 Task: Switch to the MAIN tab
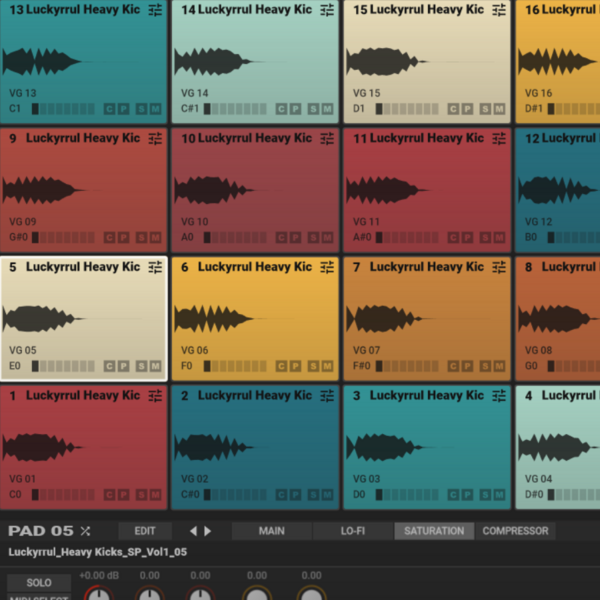[272, 531]
